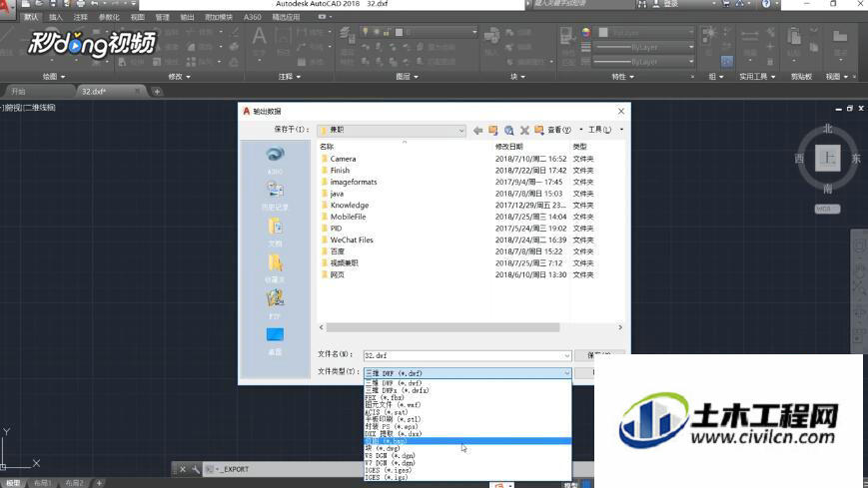Open the 文件名 history dropdown arrow

566,355
